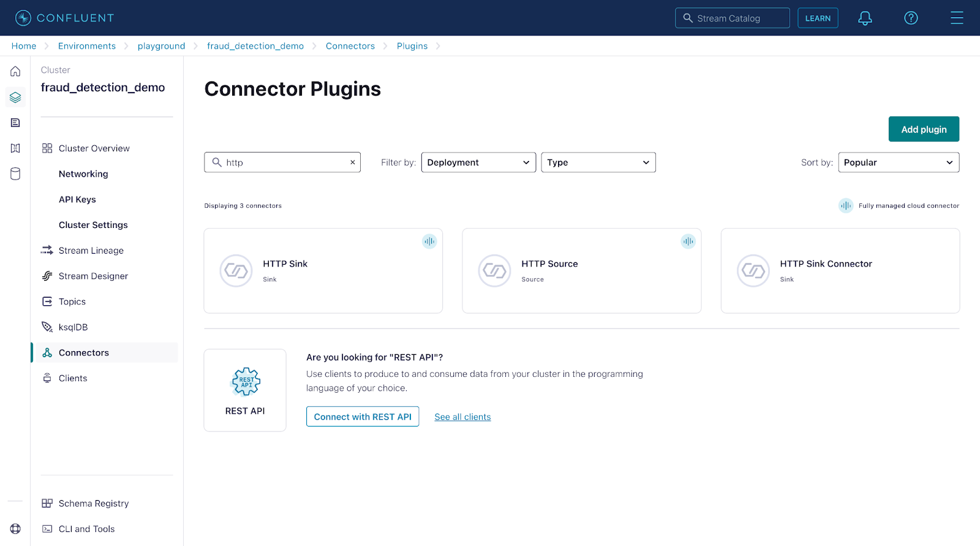Select the HTTP Sink connector card title

coord(285,264)
